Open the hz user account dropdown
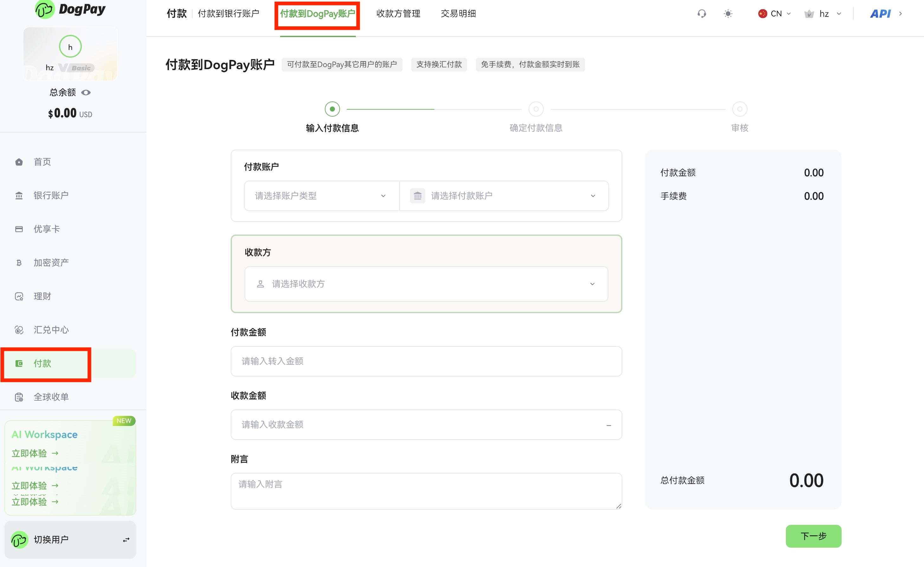The height and width of the screenshot is (567, 924). pos(823,14)
